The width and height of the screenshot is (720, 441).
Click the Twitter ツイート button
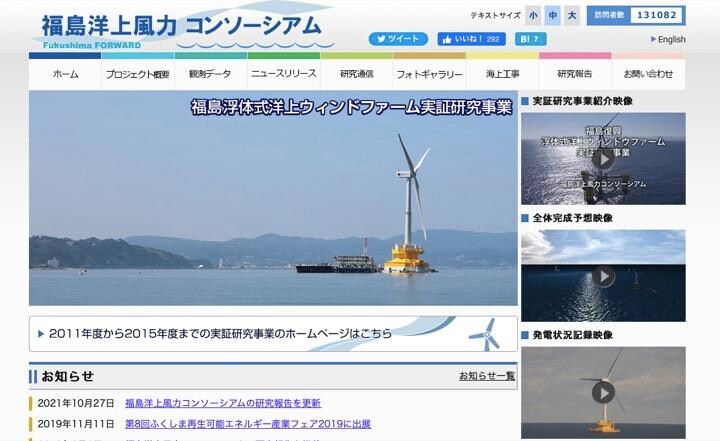click(398, 39)
